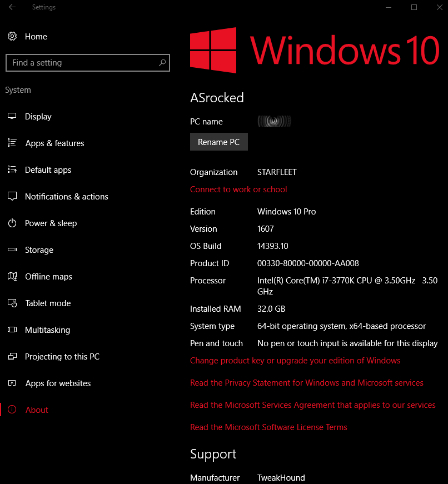Image resolution: width=448 pixels, height=484 pixels.
Task: Click the Home gear icon
Action: click(12, 37)
